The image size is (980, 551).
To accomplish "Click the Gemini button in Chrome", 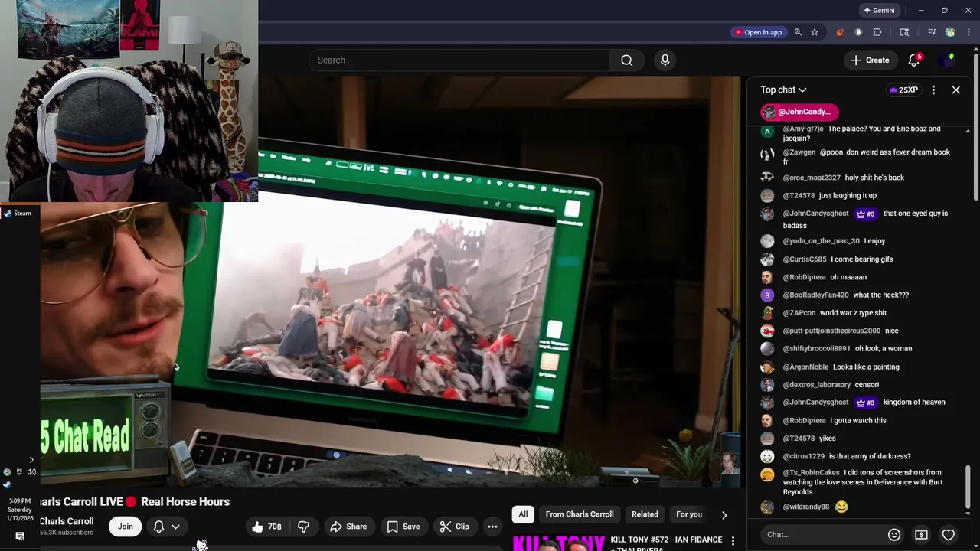I will point(879,11).
